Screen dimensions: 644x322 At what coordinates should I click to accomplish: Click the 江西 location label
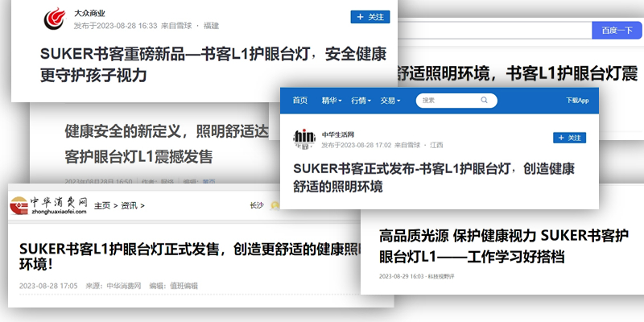coord(436,145)
